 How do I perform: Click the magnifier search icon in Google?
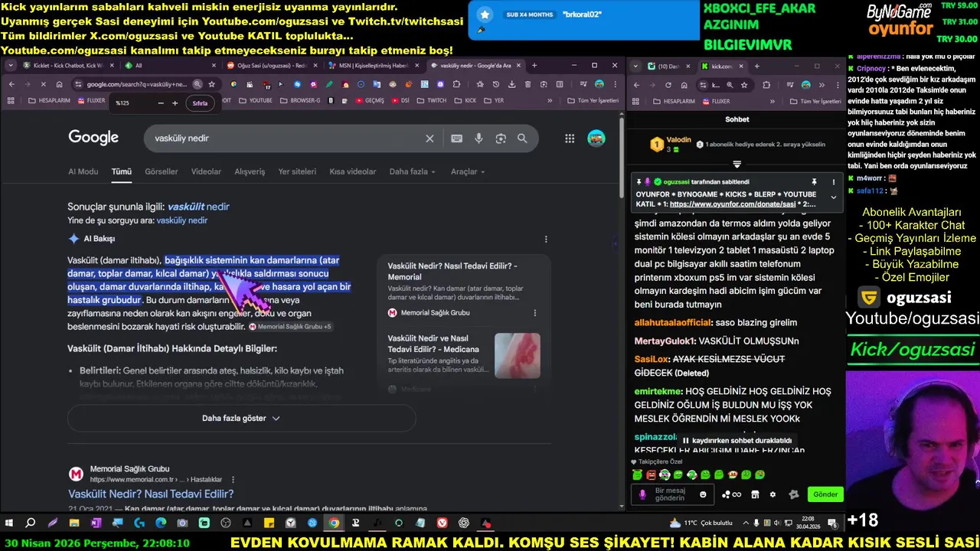(522, 139)
